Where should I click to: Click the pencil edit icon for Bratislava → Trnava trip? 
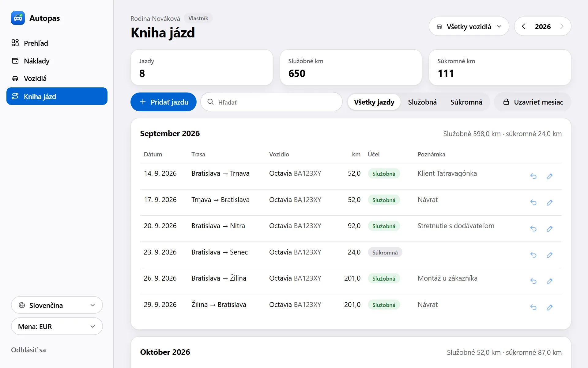tap(549, 176)
